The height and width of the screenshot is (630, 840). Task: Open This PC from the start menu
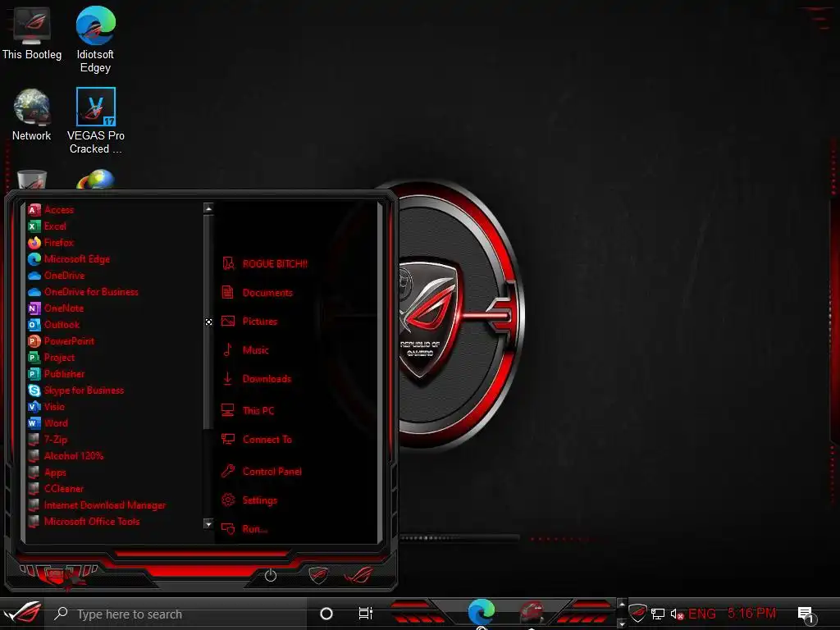point(248,410)
